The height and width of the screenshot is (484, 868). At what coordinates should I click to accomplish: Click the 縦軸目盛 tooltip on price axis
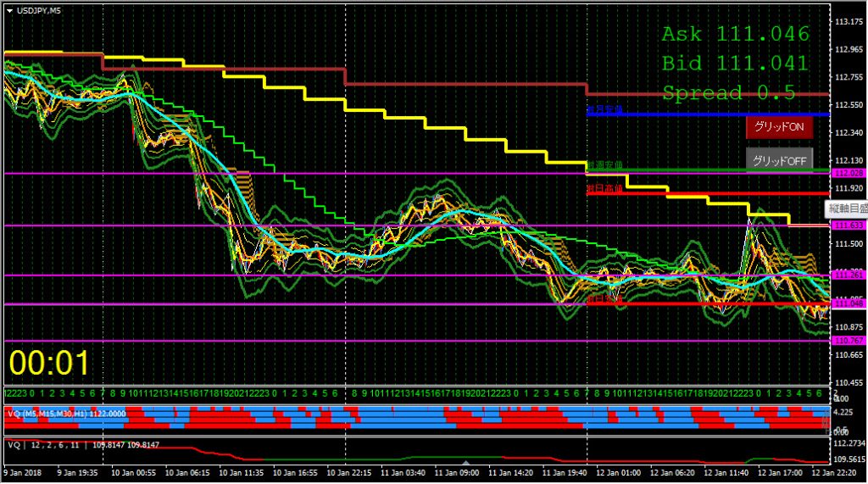click(x=846, y=208)
